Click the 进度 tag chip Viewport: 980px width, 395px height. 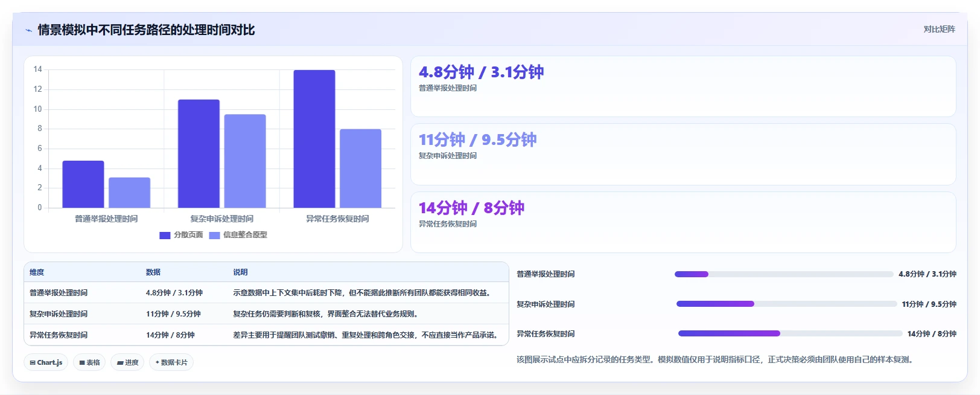point(127,362)
